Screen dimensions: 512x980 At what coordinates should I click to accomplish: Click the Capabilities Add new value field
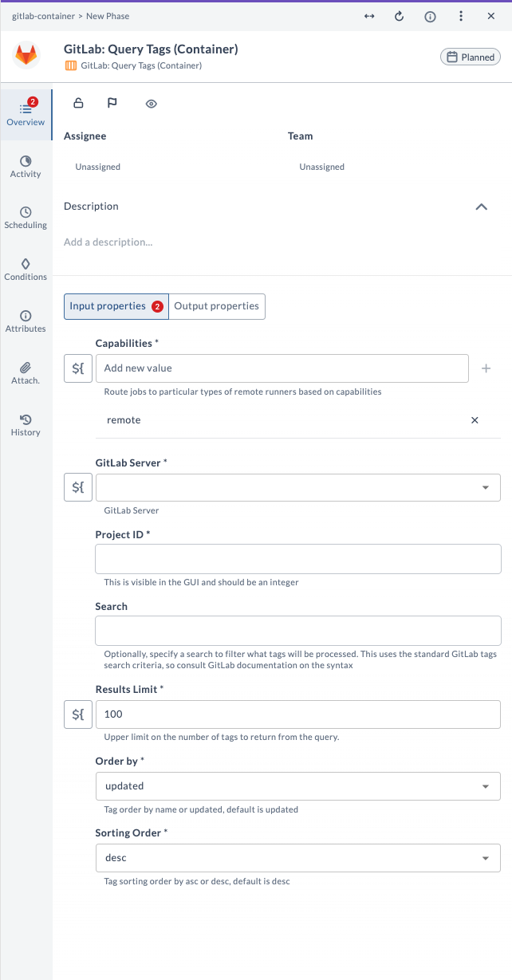coord(282,368)
